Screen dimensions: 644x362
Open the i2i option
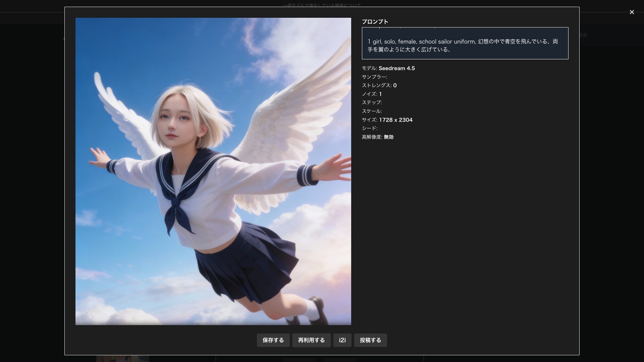342,340
